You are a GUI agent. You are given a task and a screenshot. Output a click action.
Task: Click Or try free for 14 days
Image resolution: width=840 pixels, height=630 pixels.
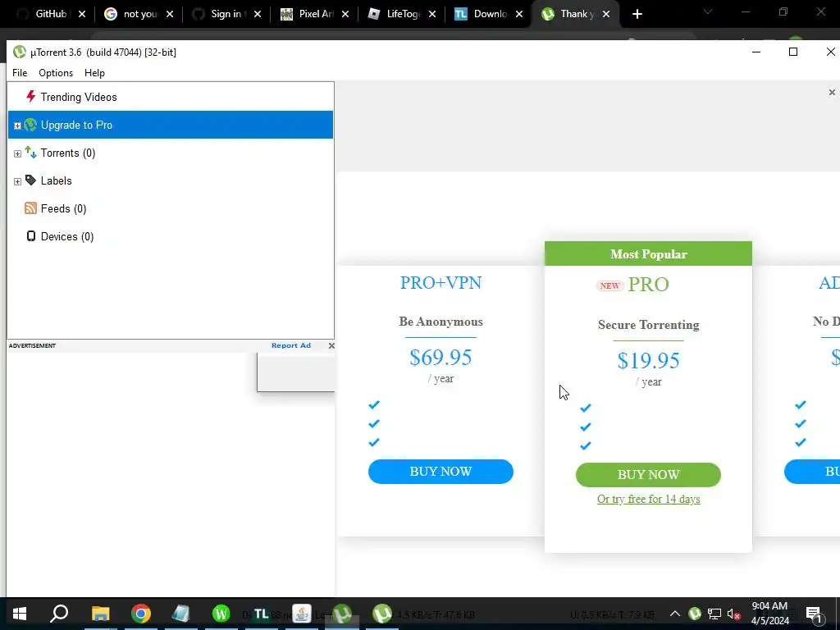pyautogui.click(x=648, y=500)
